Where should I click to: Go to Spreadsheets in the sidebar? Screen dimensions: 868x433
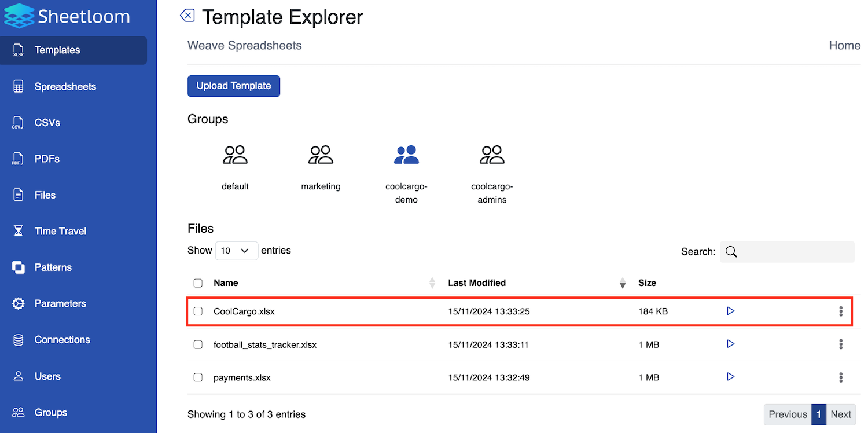pos(65,86)
